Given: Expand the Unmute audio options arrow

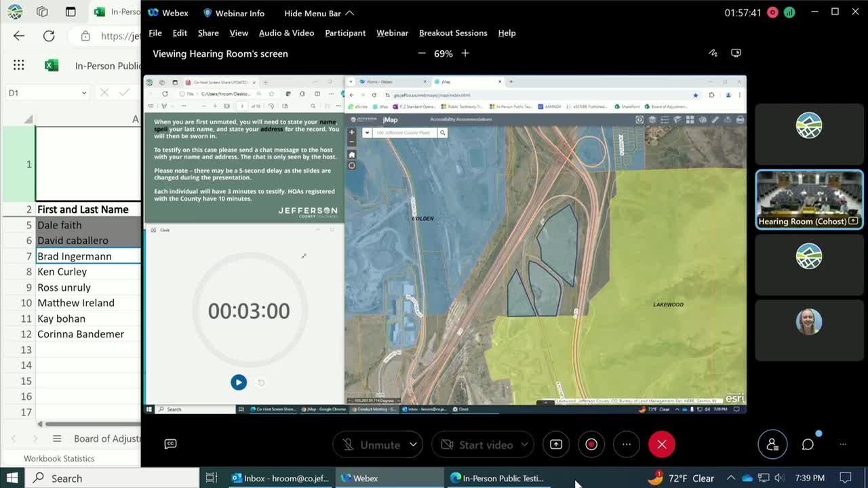Looking at the screenshot, I should click(413, 445).
